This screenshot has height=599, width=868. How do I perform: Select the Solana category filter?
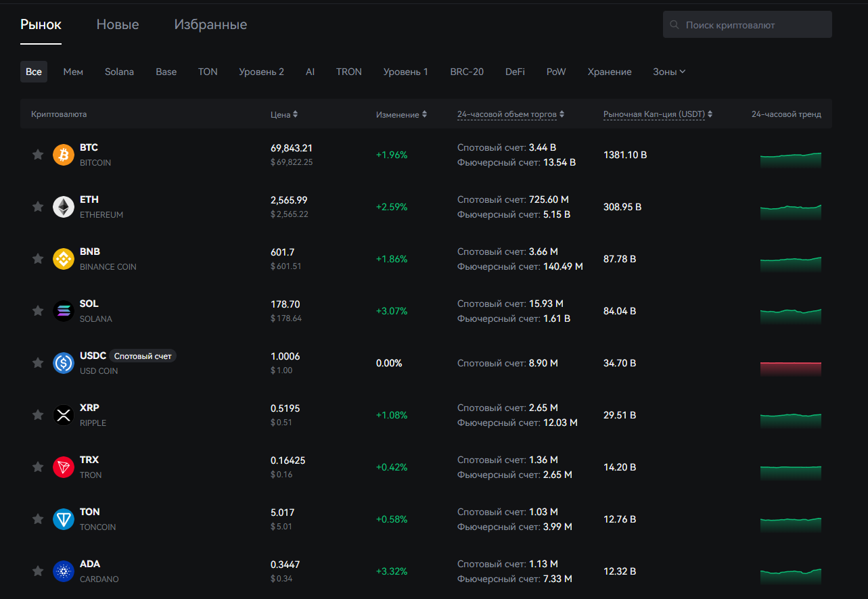(119, 72)
